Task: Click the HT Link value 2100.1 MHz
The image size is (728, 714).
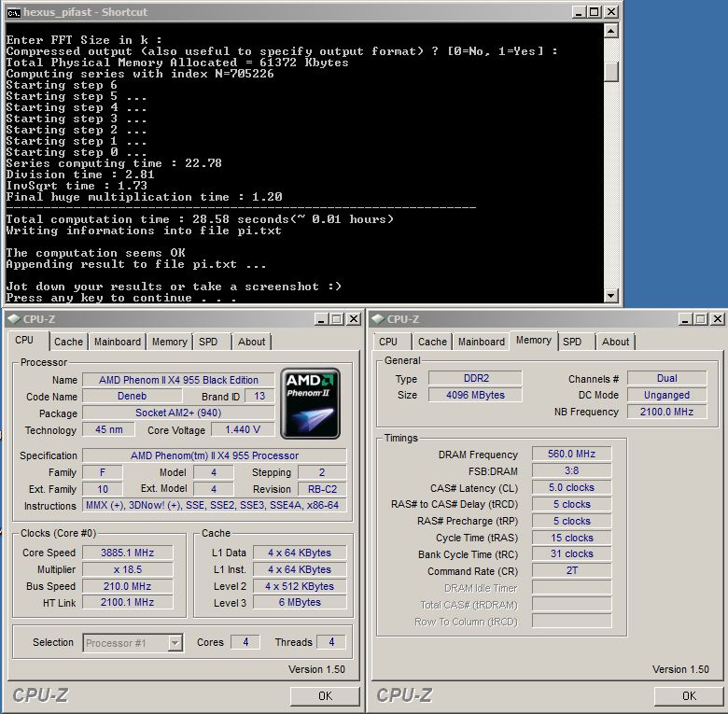Action: coord(127,602)
